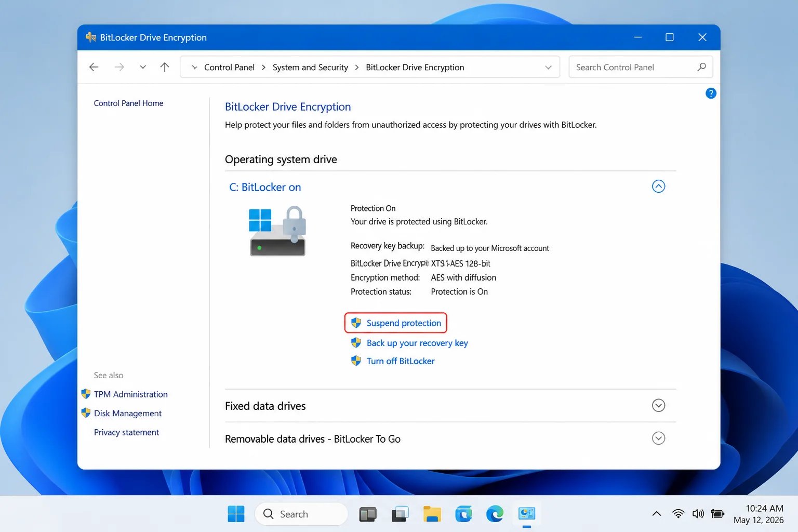
Task: Click the breadcrumb root chevron before Control Panel
Action: (x=194, y=68)
